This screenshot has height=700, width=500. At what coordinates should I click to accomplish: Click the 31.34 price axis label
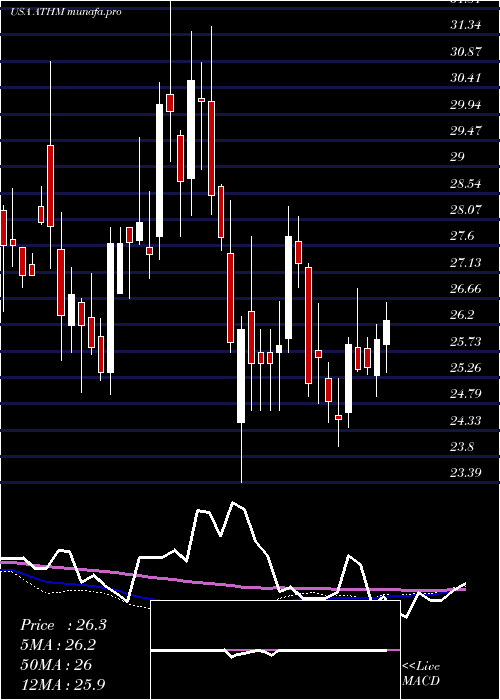466,25
